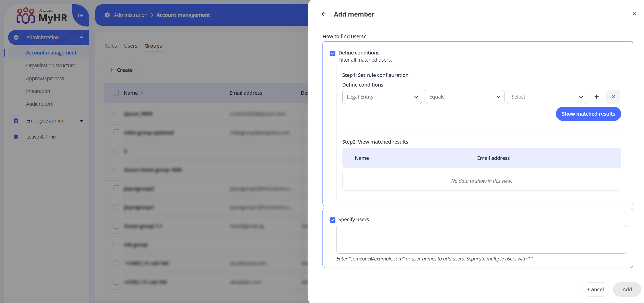
Task: Close the Add member panel
Action: (634, 14)
